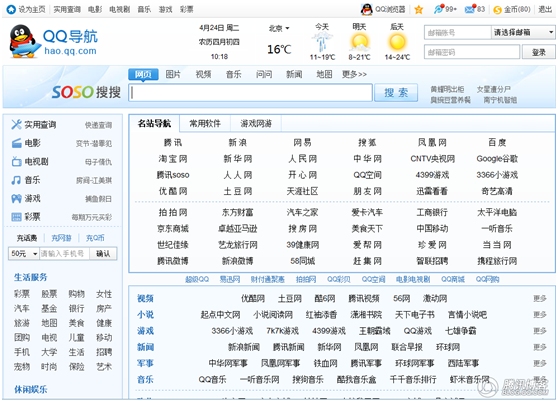Viewport: 558px width, 402px height.
Task: Open the QQ浏览器 penguin icon
Action: (367, 10)
